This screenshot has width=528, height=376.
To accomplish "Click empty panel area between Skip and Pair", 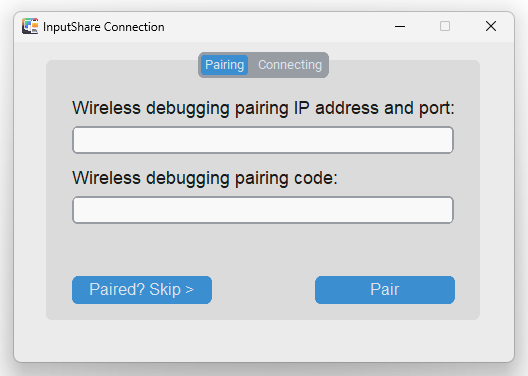I will [263, 290].
